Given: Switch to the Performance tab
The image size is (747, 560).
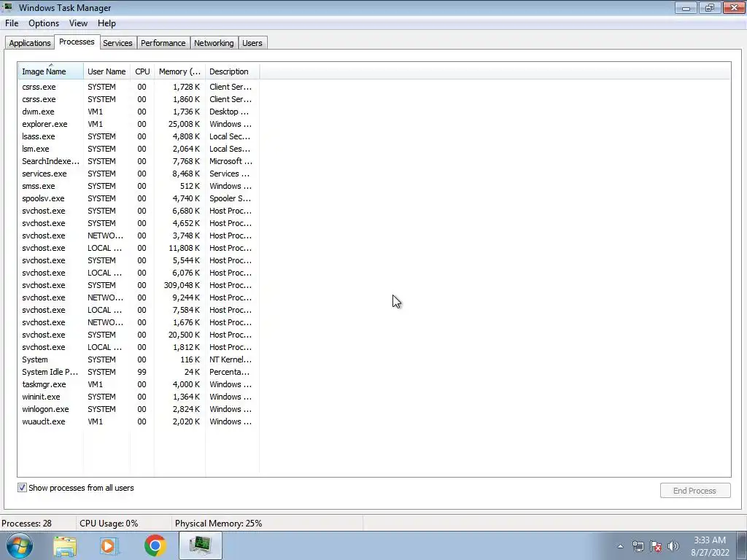Looking at the screenshot, I should [163, 43].
